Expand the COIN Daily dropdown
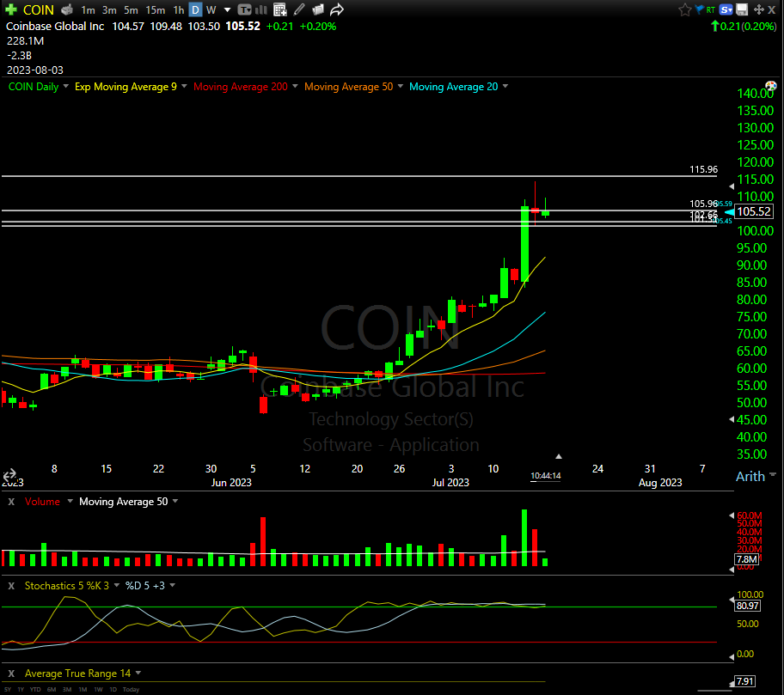This screenshot has width=784, height=695. point(65,86)
